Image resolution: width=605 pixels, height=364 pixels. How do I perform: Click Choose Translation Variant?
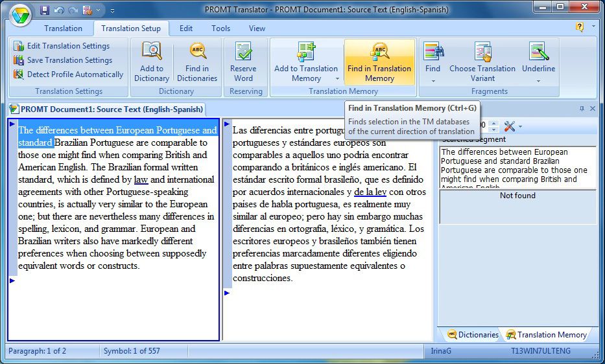point(482,62)
